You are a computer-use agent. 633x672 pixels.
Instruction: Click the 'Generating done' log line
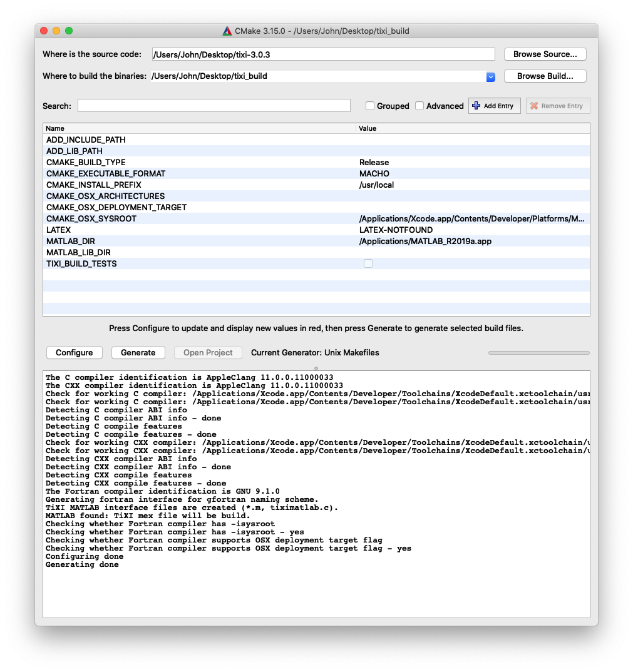coord(82,564)
